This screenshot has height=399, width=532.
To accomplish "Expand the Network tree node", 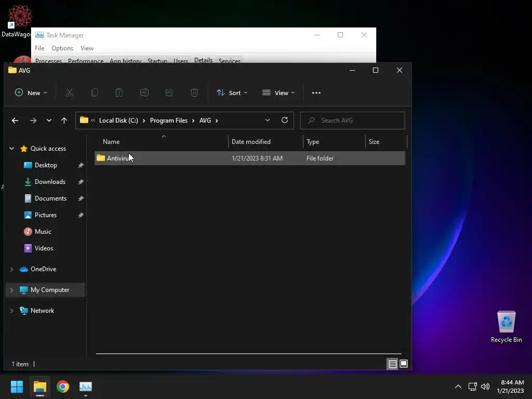I will [11, 311].
